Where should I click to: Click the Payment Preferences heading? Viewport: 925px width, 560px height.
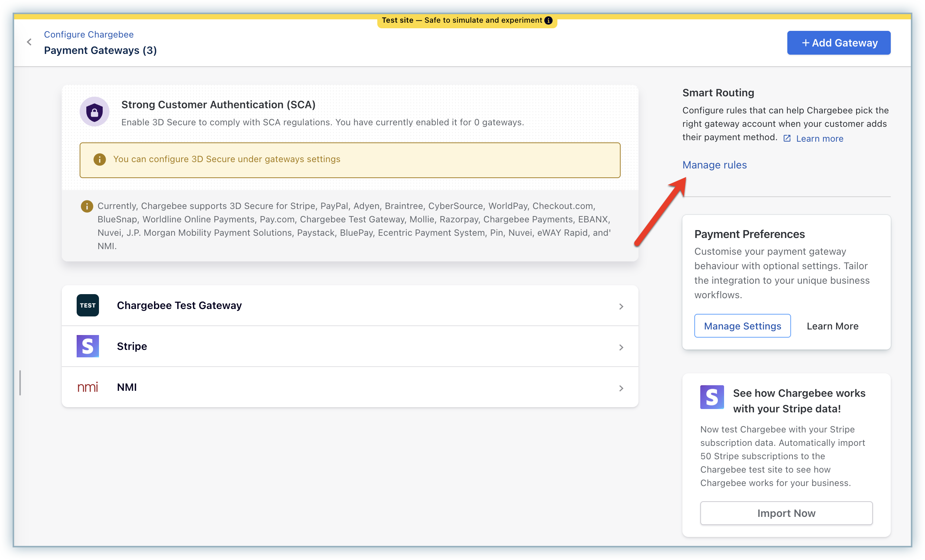[749, 234]
